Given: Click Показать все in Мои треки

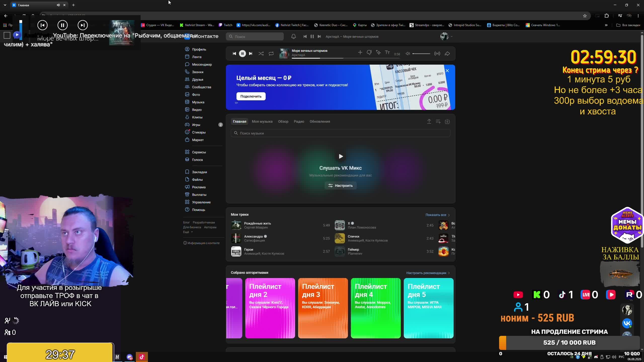Looking at the screenshot, I should click(x=437, y=215).
